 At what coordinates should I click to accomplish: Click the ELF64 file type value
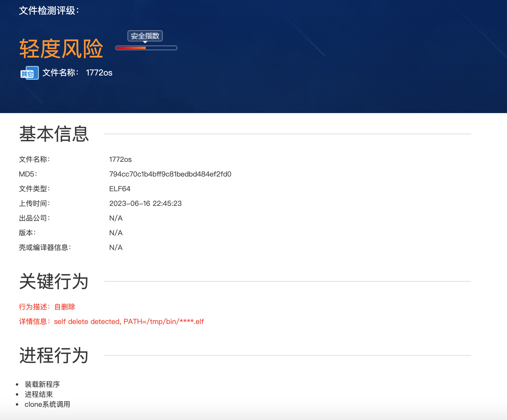[x=120, y=189]
